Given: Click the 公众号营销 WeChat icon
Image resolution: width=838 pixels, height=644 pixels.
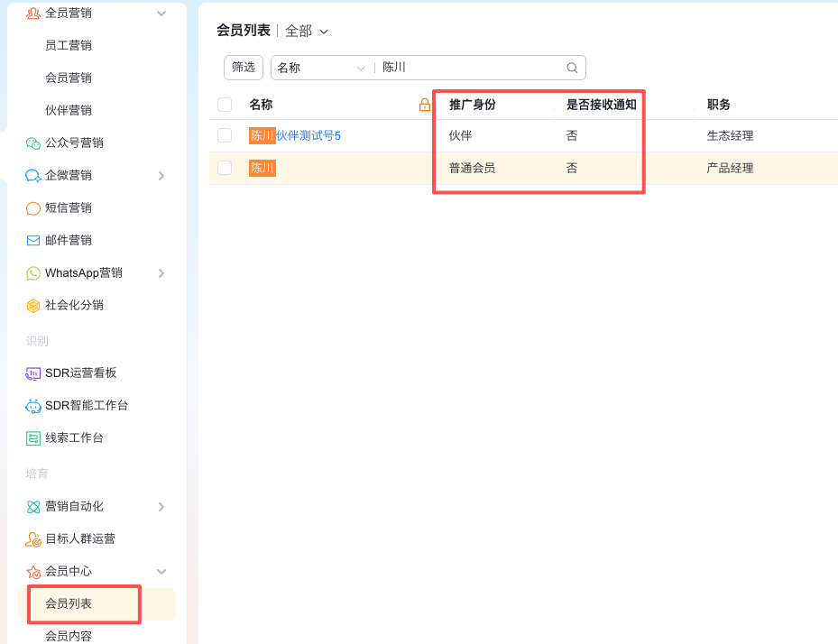Looking at the screenshot, I should point(33,143).
